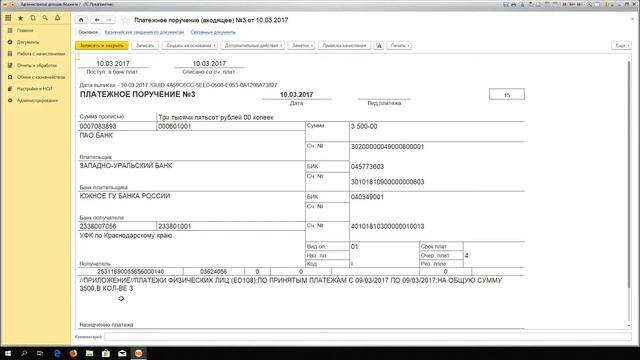
Task: Click amount in words Три тысячи пятьсот рублей
Action: click(x=216, y=117)
